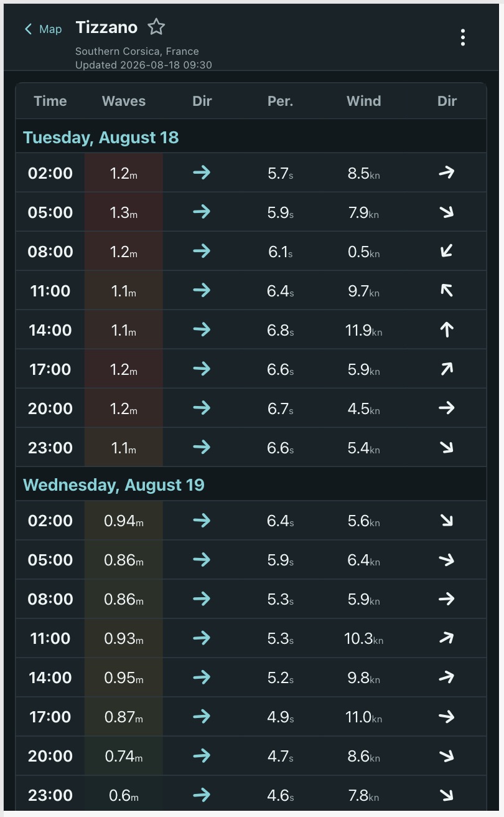Go back using the Map chevron
The image size is (504, 817).
click(28, 29)
